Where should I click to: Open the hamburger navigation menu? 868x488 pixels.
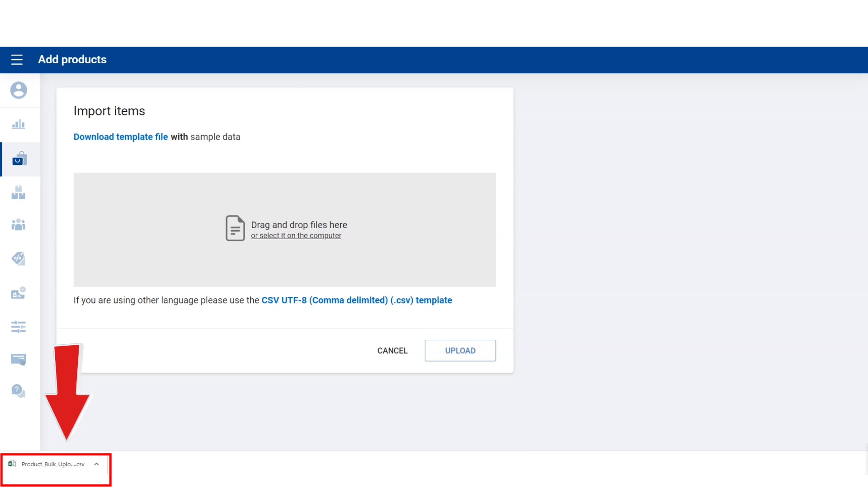(x=17, y=60)
